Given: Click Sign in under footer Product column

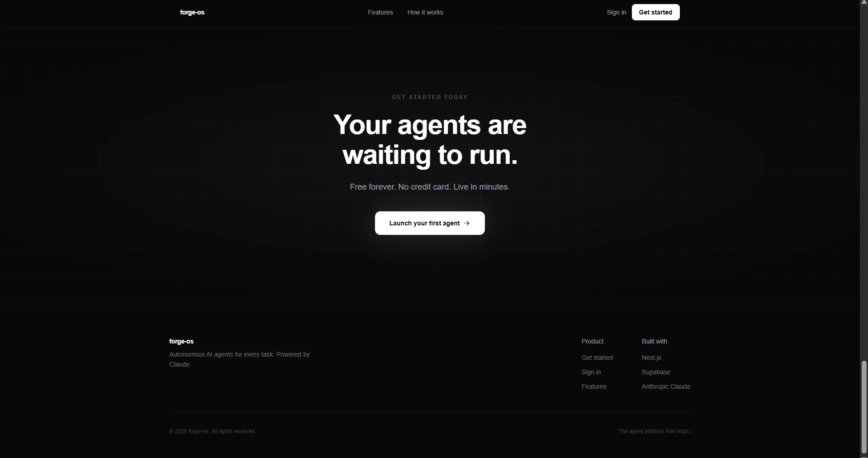Looking at the screenshot, I should coord(591,372).
